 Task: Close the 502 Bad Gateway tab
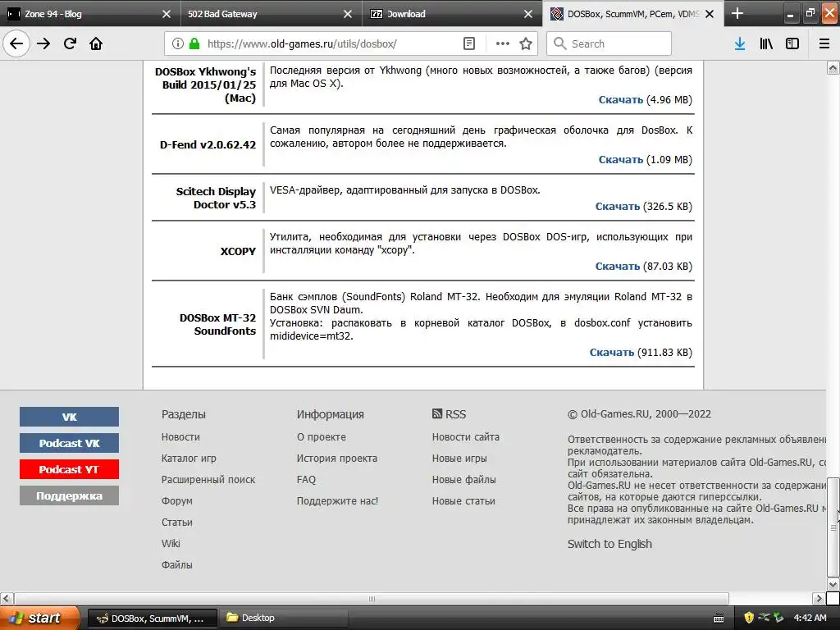[348, 14]
